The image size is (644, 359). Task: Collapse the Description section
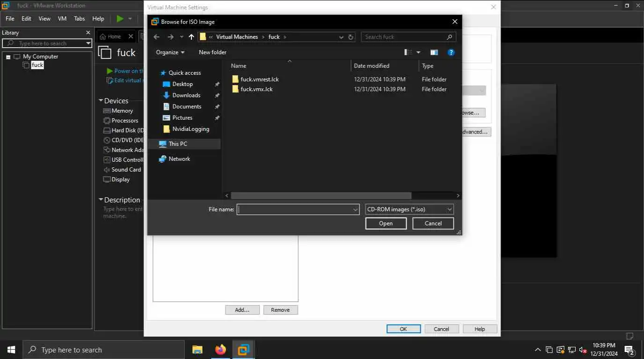click(x=101, y=200)
